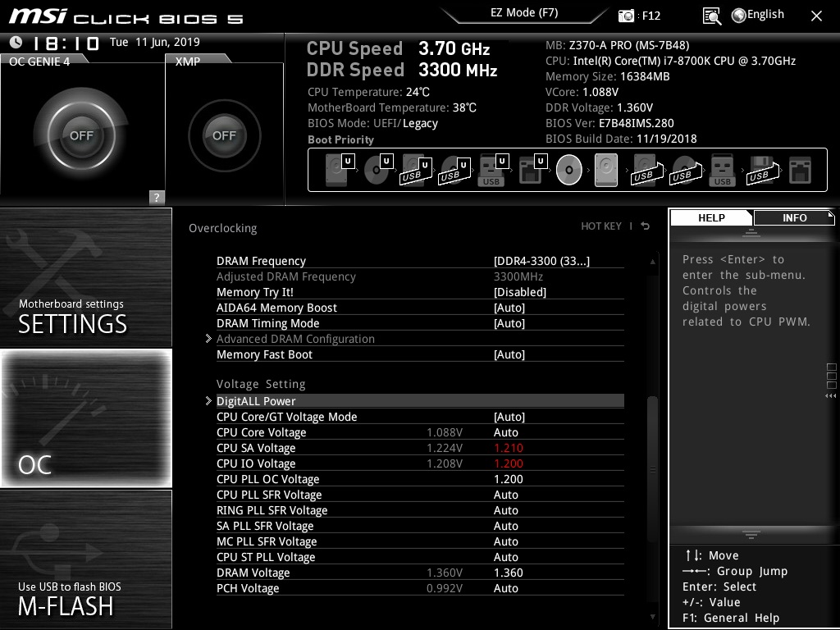Click the date Tue 11 Jun, 2019
Screen dimensions: 840x630
point(155,42)
